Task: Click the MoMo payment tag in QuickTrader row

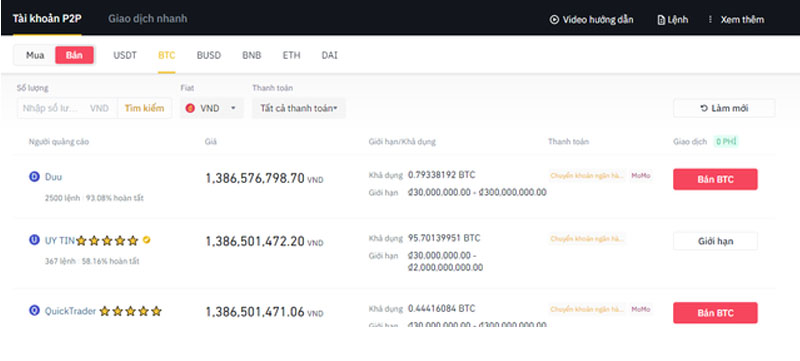Action: pyautogui.click(x=641, y=309)
